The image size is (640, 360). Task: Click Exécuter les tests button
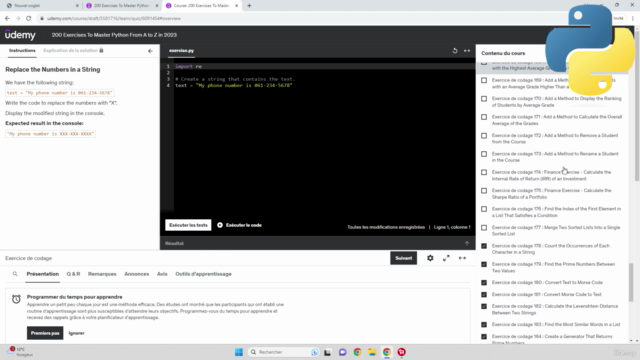coord(188,225)
